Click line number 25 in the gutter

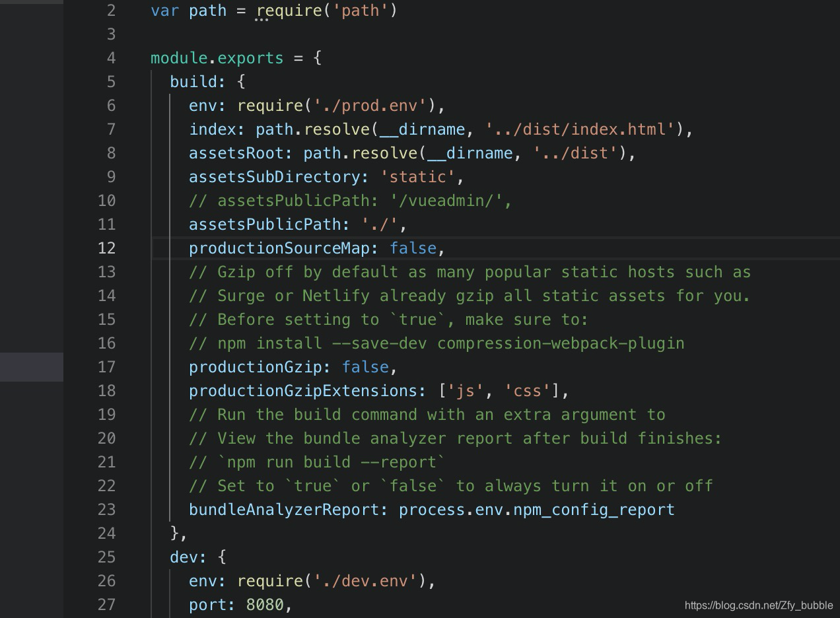(106, 557)
